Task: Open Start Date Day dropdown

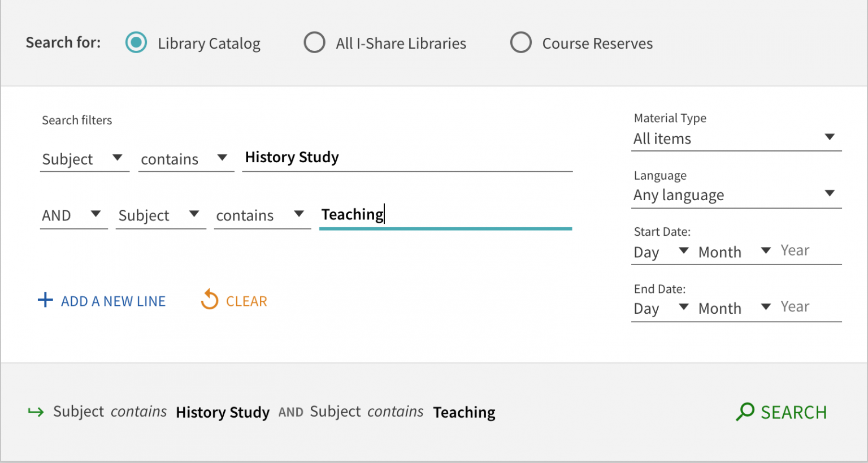Action: coord(661,252)
